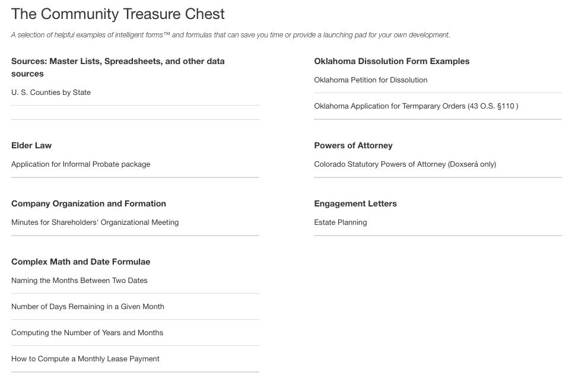
Task: Click the Community Treasure Chest page title
Action: (x=117, y=14)
